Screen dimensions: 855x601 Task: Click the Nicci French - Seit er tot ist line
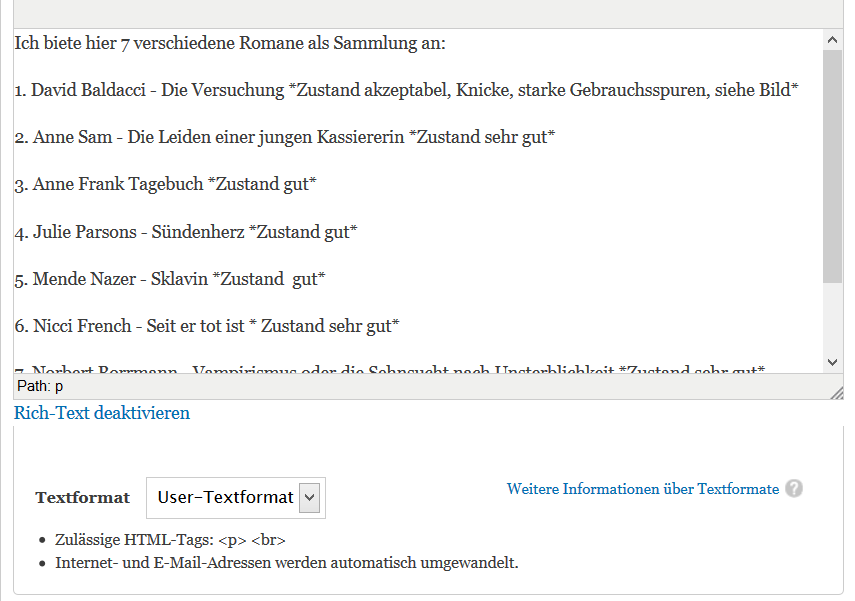pyautogui.click(x=207, y=326)
